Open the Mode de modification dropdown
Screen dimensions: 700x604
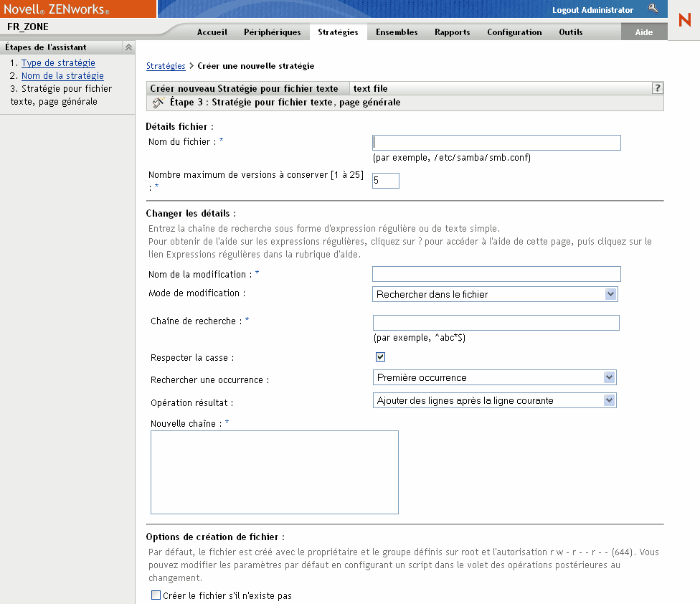495,294
